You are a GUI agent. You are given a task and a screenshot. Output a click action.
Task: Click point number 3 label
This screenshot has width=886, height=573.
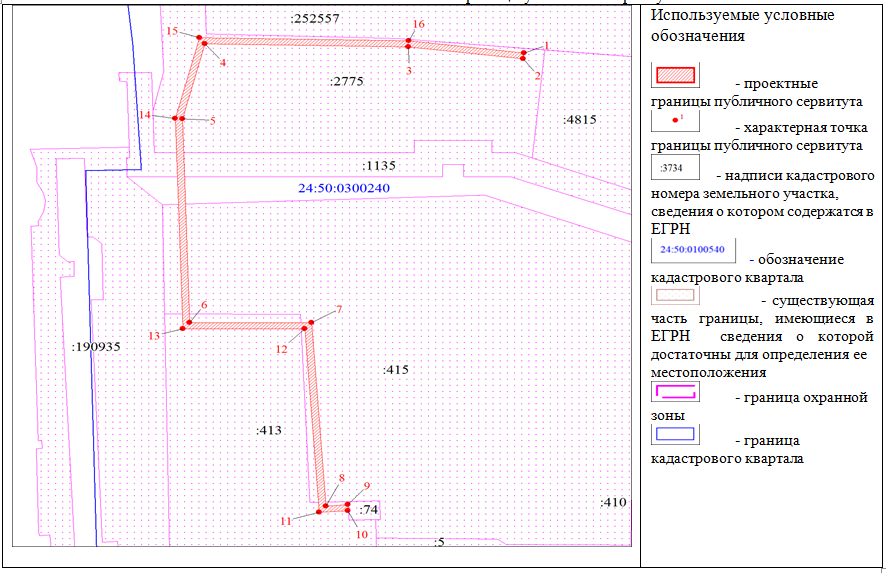click(x=409, y=71)
